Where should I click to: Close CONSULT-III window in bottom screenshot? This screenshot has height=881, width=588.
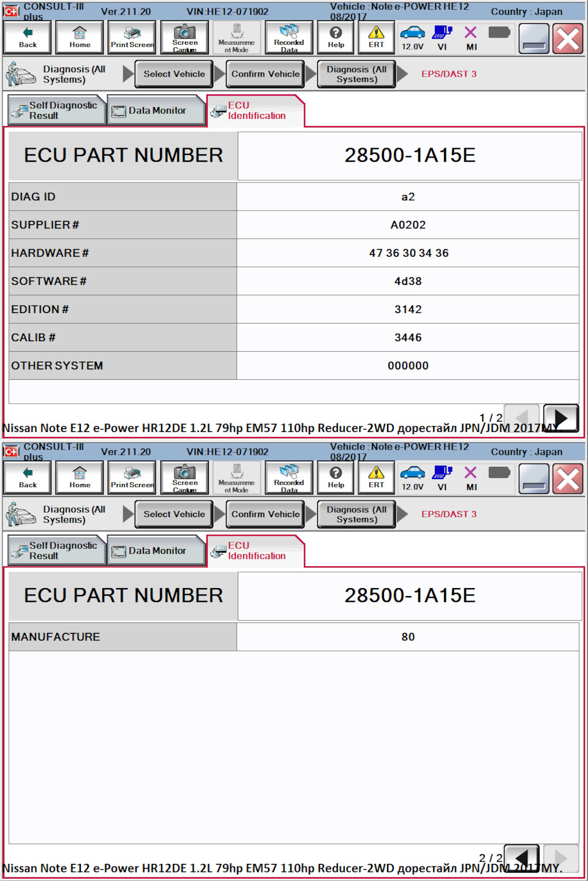(x=568, y=479)
